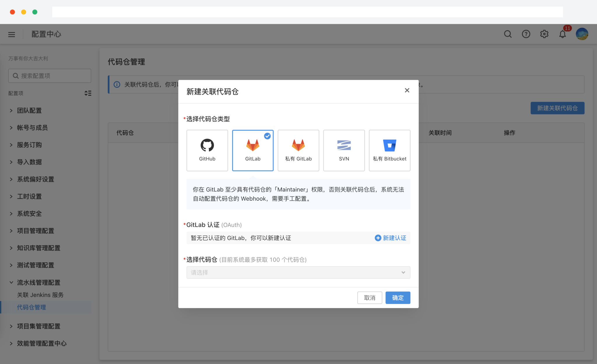Select the GitLab repository type
This screenshot has height=364, width=597.
click(x=252, y=150)
